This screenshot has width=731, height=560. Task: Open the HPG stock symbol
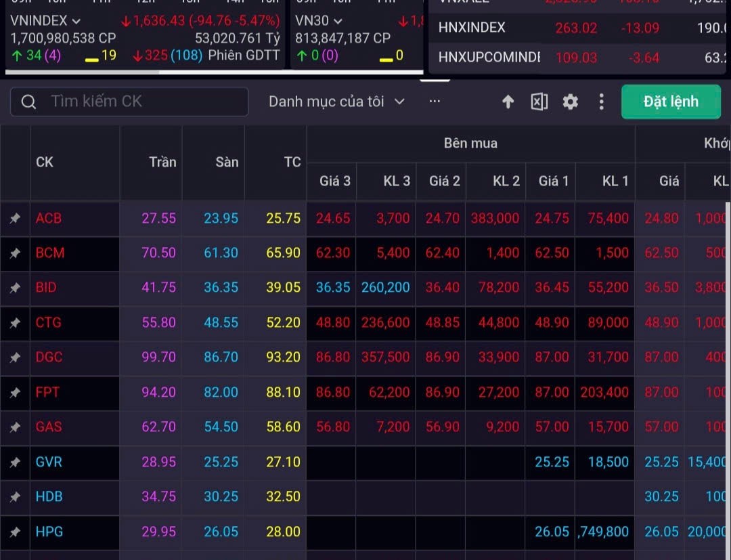click(49, 532)
